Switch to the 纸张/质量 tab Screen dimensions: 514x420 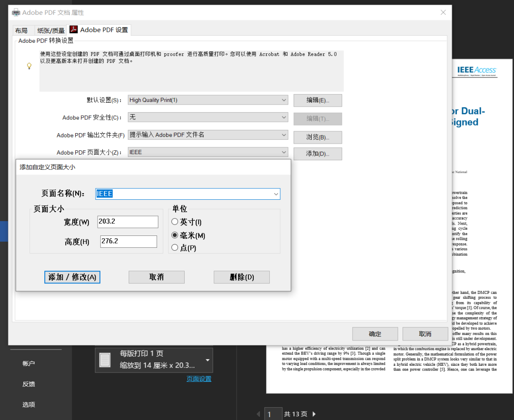(x=51, y=30)
